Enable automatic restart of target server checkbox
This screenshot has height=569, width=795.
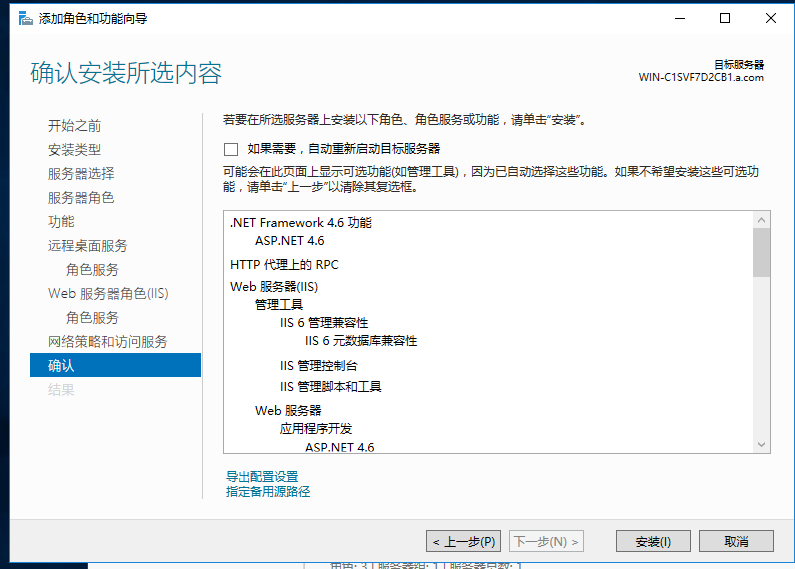point(231,149)
